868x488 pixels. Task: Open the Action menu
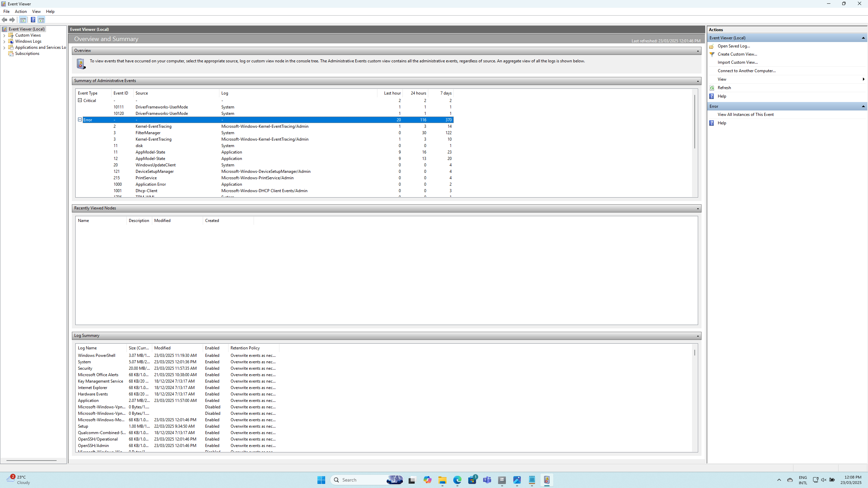(21, 12)
